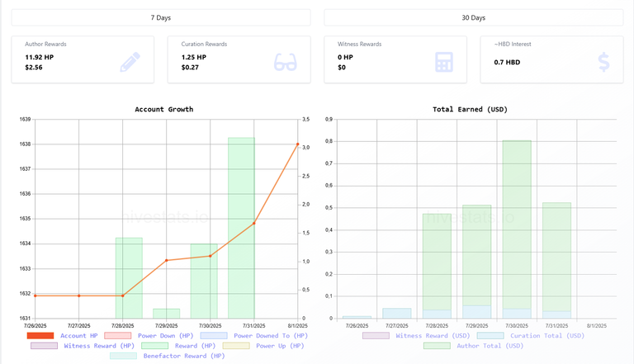Image resolution: width=634 pixels, height=364 pixels.
Task: Click the 7/30/2025 data point on Account HP line
Action: click(211, 256)
